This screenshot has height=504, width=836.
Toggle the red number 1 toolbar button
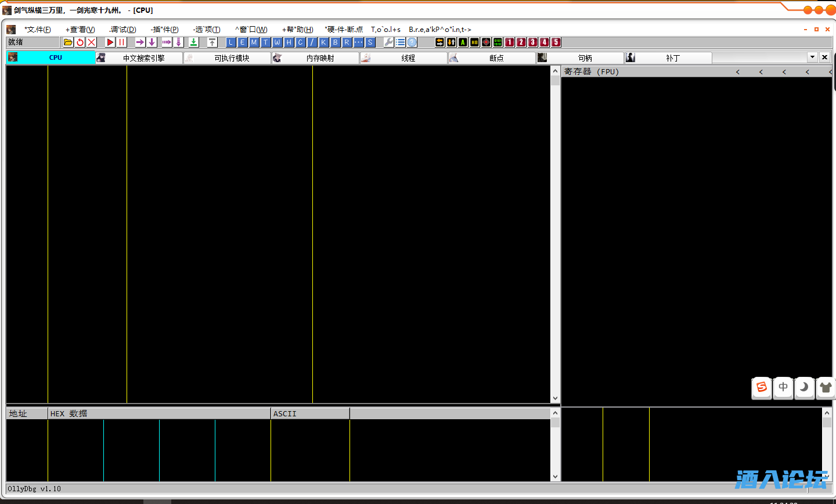(509, 42)
